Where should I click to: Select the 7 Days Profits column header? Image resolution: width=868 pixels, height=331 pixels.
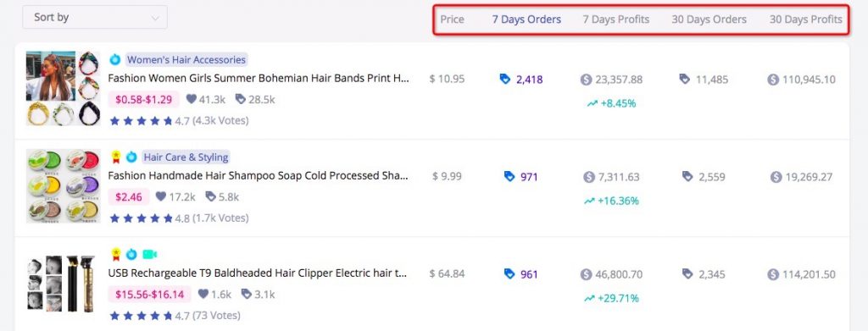pos(616,19)
